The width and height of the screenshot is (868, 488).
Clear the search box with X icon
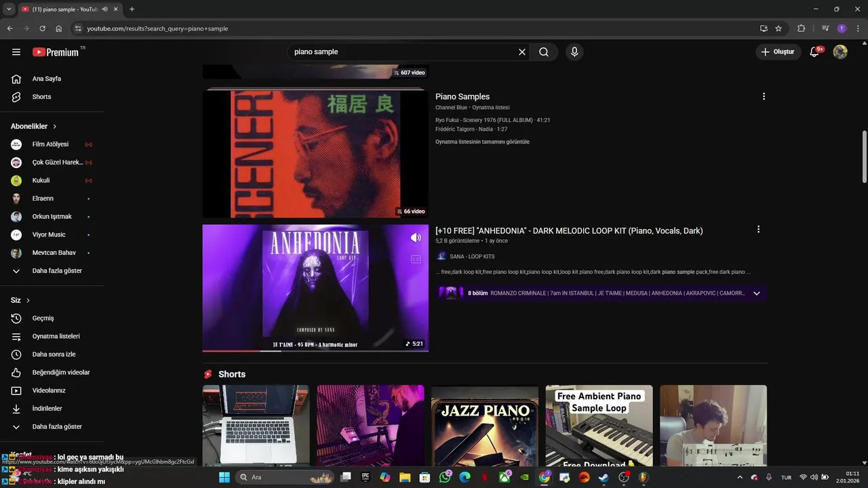point(522,52)
